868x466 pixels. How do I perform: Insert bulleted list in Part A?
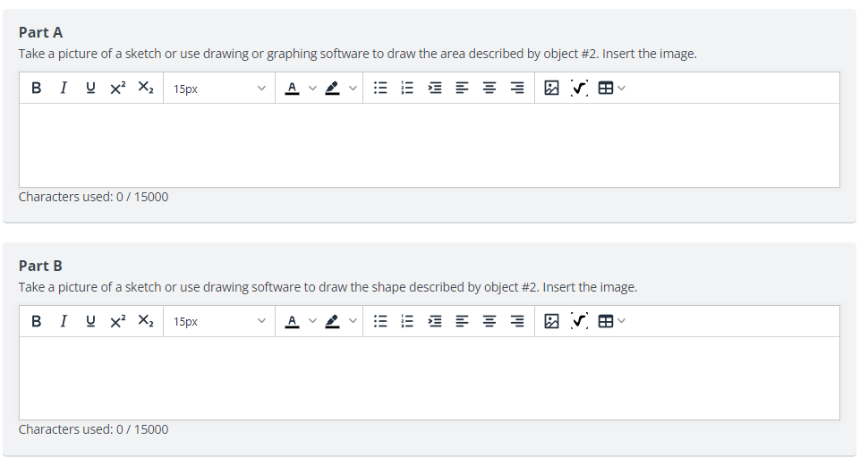tap(380, 88)
